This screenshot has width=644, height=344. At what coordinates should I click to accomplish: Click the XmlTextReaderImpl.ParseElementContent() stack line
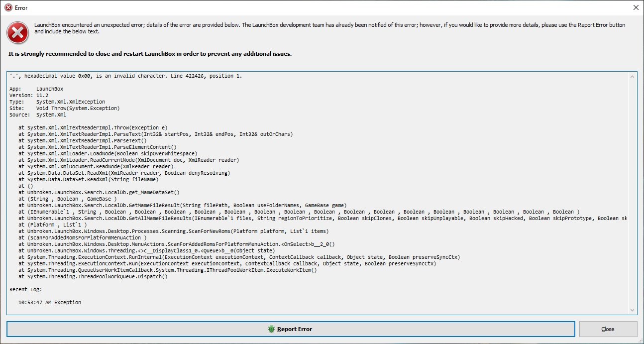tap(98, 147)
